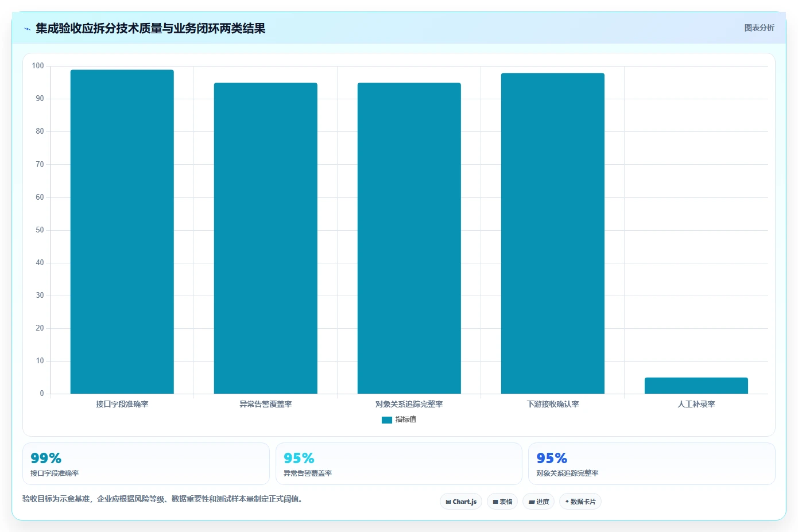This screenshot has height=532, width=798.
Task: Open the 95% 异常告警覆盖率 data card
Action: (399, 464)
